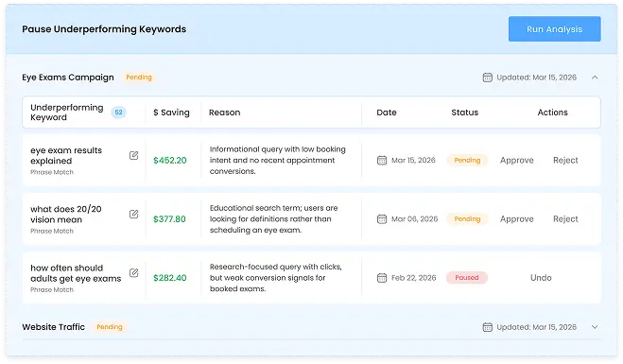
Task: Click the $ Saving column header
Action: [x=172, y=113]
